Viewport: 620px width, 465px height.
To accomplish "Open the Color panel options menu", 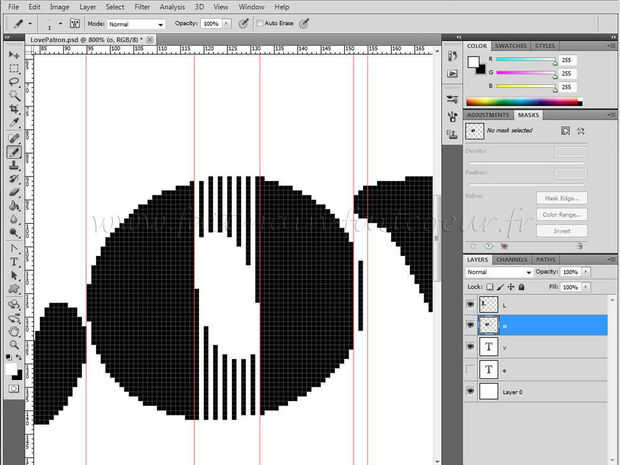I will click(x=611, y=46).
